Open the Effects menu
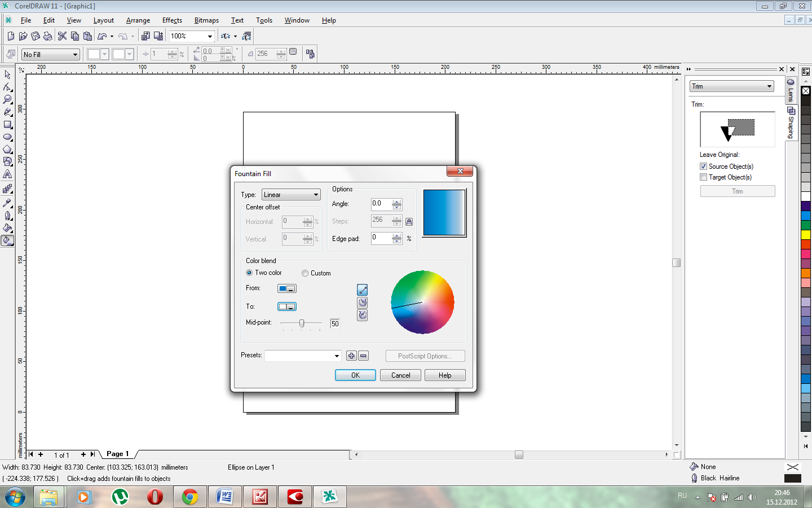The width and height of the screenshot is (812, 508). (x=172, y=20)
